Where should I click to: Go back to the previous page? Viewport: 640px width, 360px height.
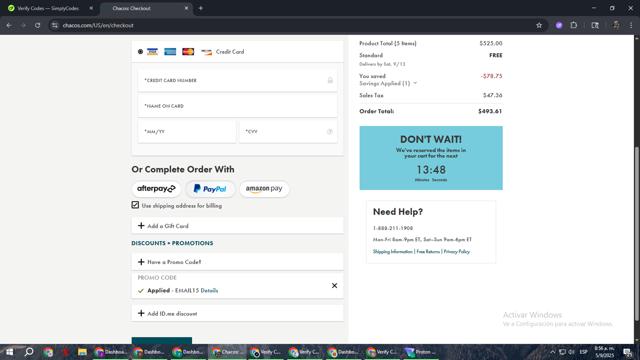[x=9, y=25]
